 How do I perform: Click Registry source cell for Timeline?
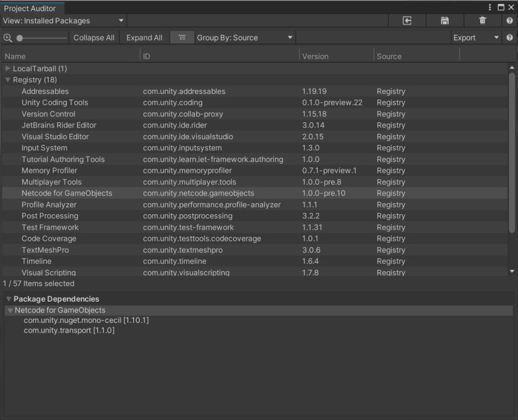click(391, 261)
